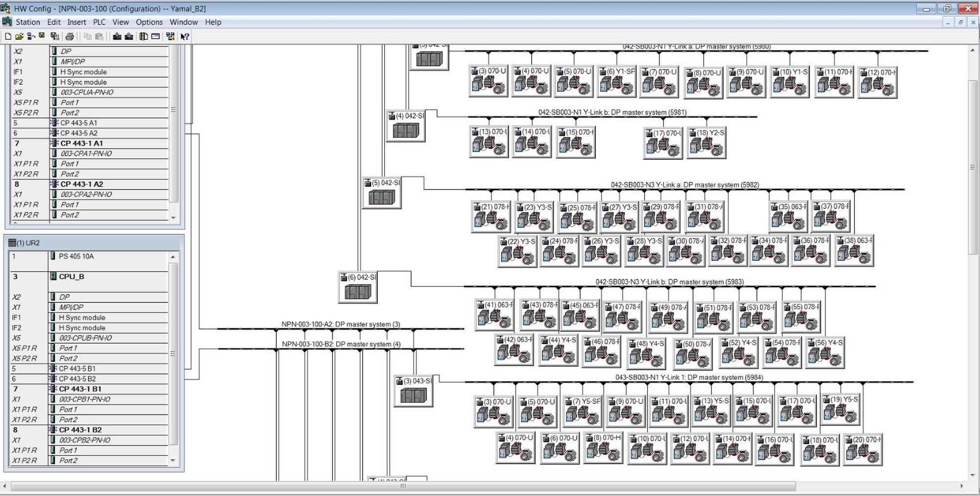Select the (5) 042-SI Y-Link node
Screen dimensions: 980x496
(x=382, y=193)
